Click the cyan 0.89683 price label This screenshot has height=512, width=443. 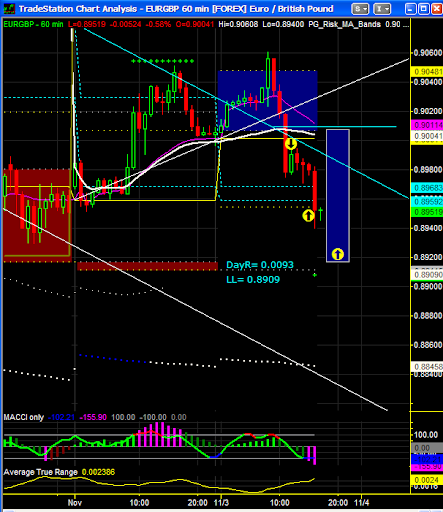427,188
